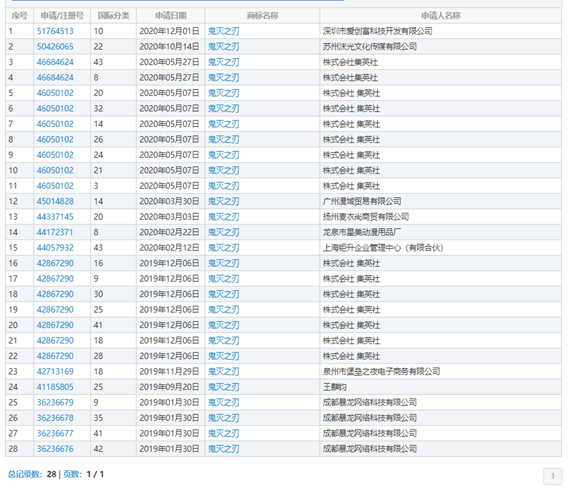Open registration number 36236676
The height and width of the screenshot is (492, 573).
pos(55,449)
